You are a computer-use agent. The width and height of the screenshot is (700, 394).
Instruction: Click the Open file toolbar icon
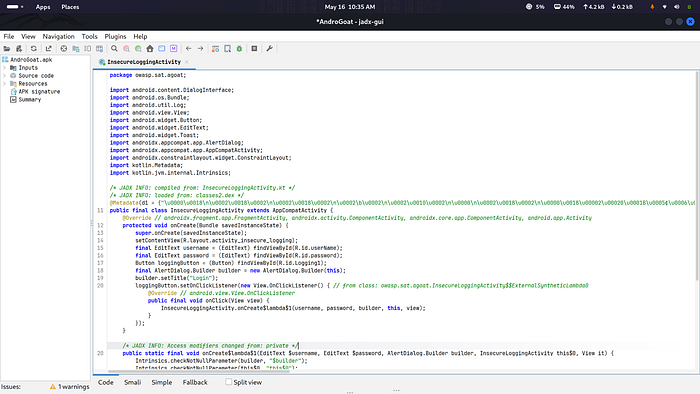7,49
